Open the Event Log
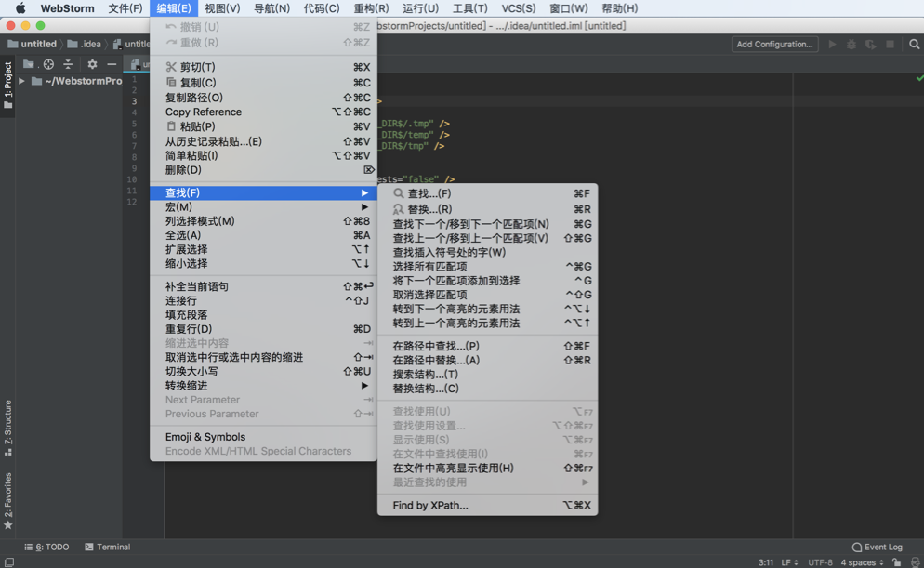This screenshot has width=924, height=568. tap(877, 547)
